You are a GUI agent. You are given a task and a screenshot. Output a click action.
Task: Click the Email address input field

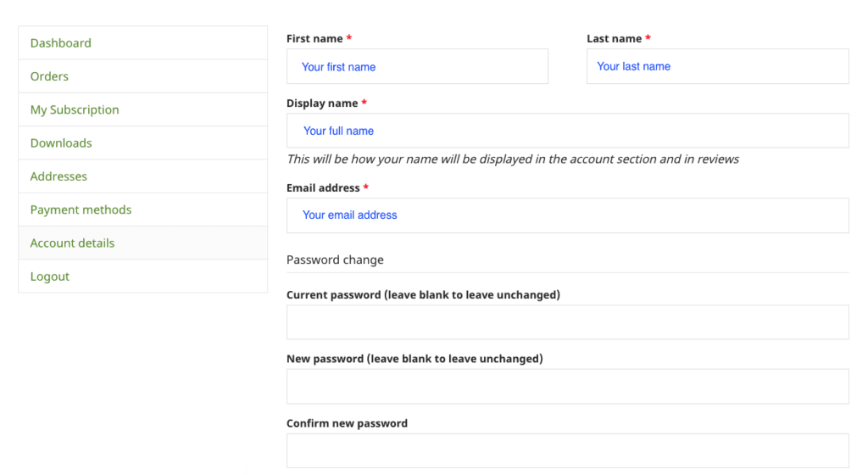coord(567,215)
